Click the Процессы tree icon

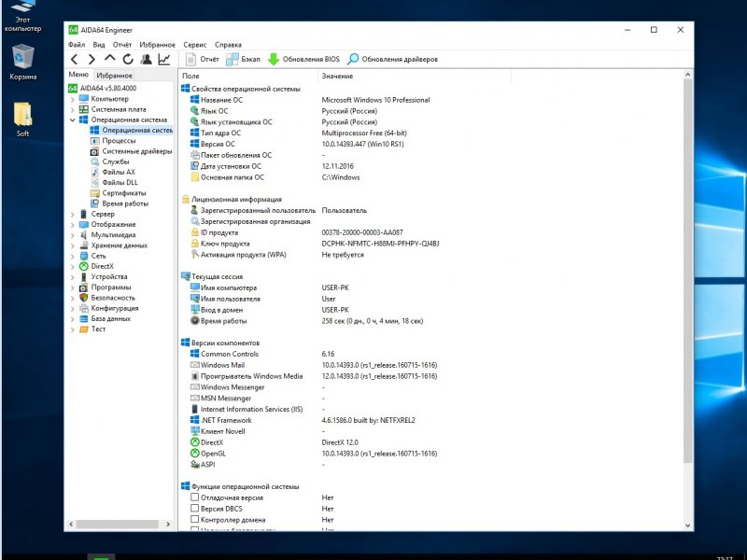click(94, 141)
